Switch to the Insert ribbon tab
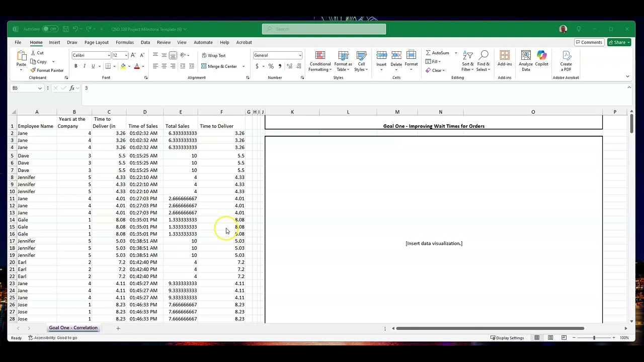 click(54, 42)
